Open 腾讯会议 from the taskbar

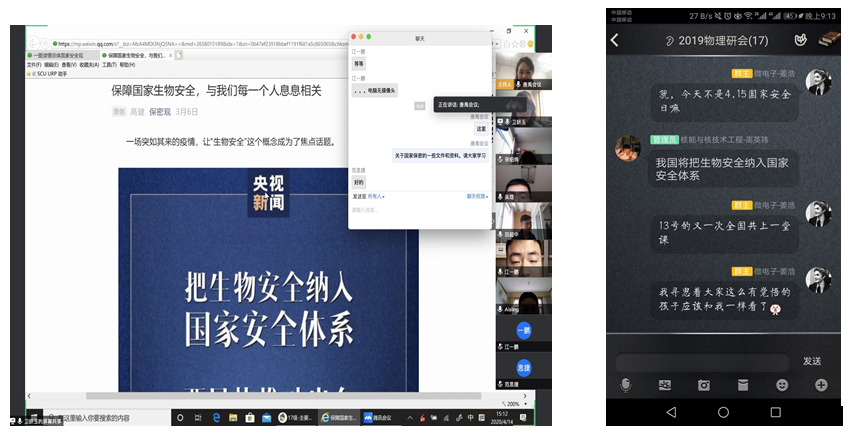380,417
